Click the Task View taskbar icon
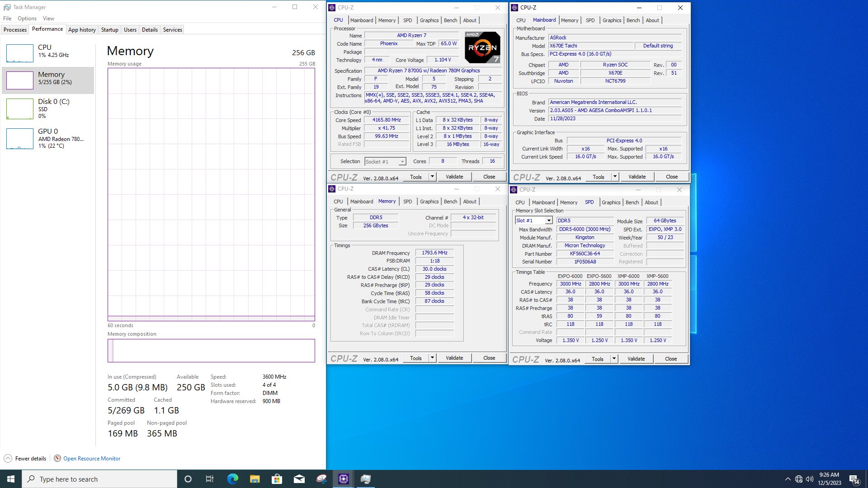Screen dimensions: 868x488 click(210, 479)
